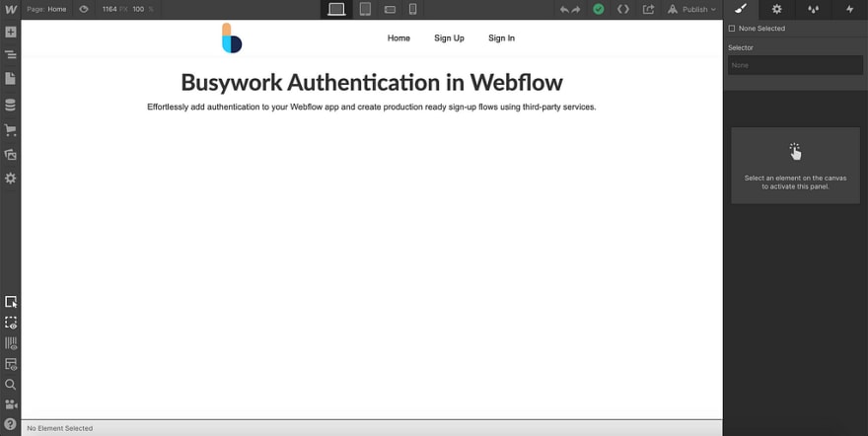Toggle the grid overlay visibility
The image size is (868, 436).
click(x=11, y=343)
